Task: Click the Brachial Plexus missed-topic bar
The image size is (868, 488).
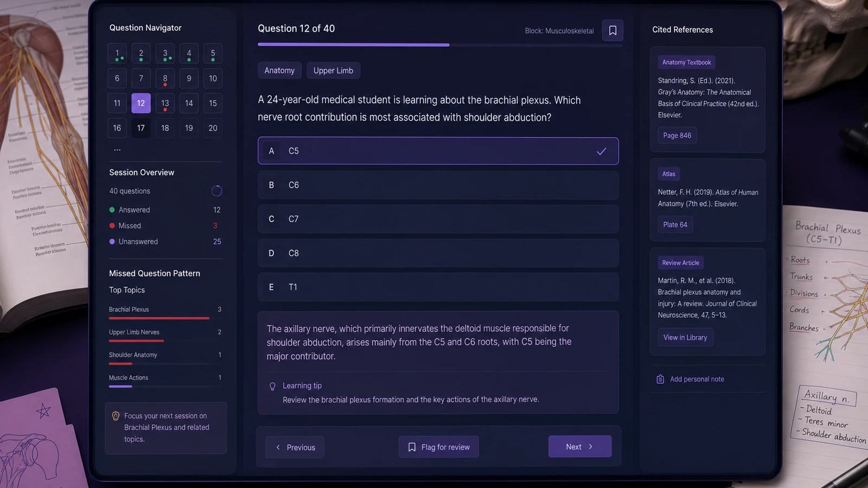Action: [x=159, y=318]
